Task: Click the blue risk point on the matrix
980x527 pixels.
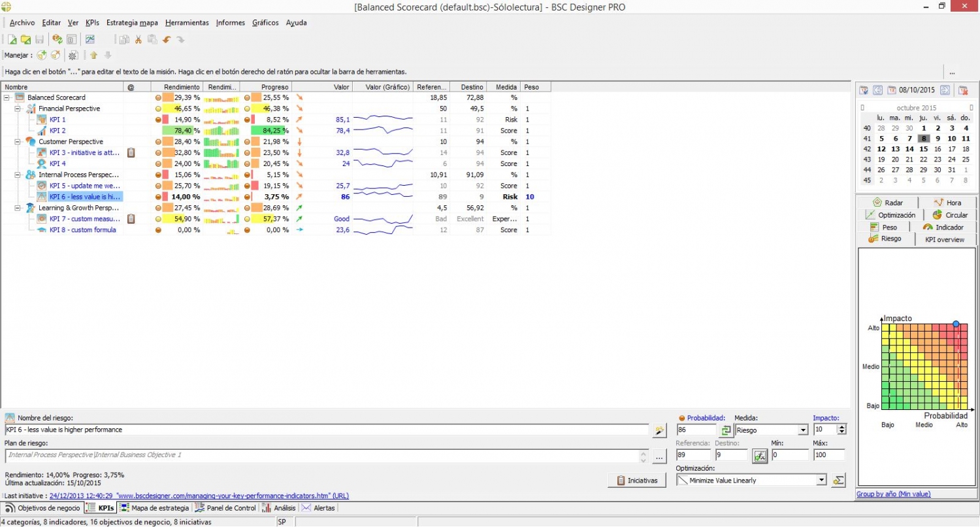Action: [956, 324]
